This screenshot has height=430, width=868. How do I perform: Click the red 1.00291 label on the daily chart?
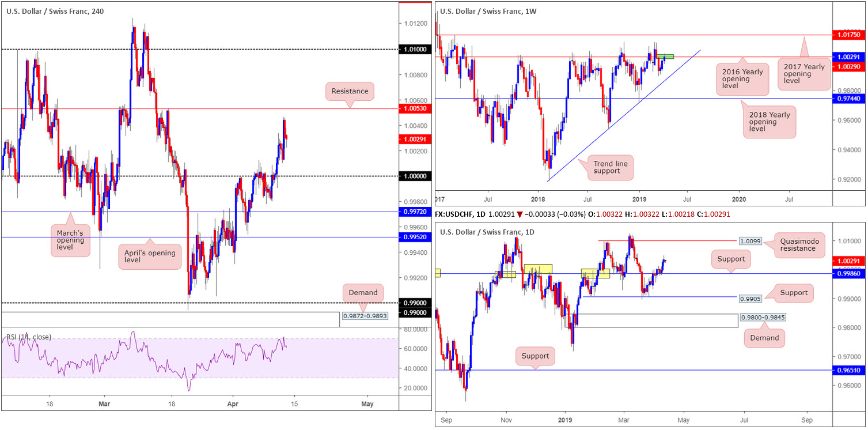click(x=849, y=261)
